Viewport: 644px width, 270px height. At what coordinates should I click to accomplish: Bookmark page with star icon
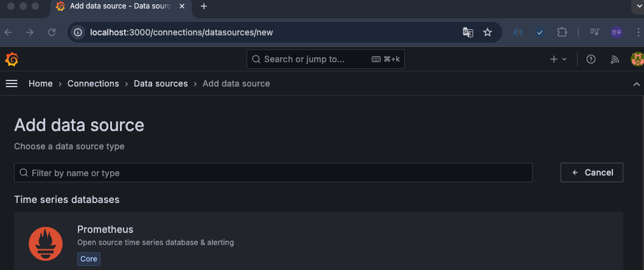tap(487, 32)
